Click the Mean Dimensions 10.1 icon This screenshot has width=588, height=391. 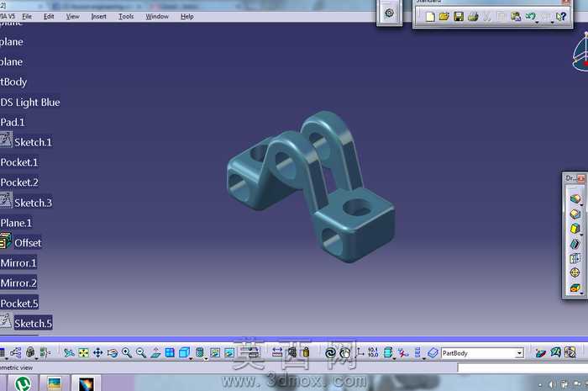373,352
